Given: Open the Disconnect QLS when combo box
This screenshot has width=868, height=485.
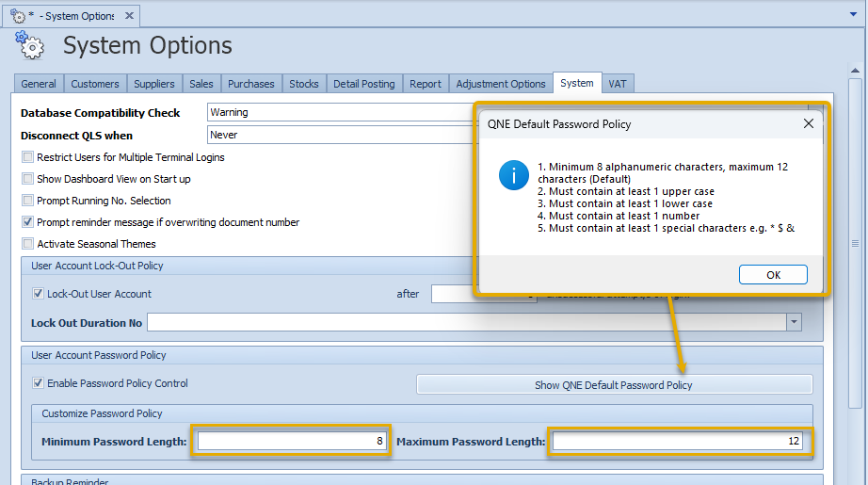Looking at the screenshot, I should 341,135.
